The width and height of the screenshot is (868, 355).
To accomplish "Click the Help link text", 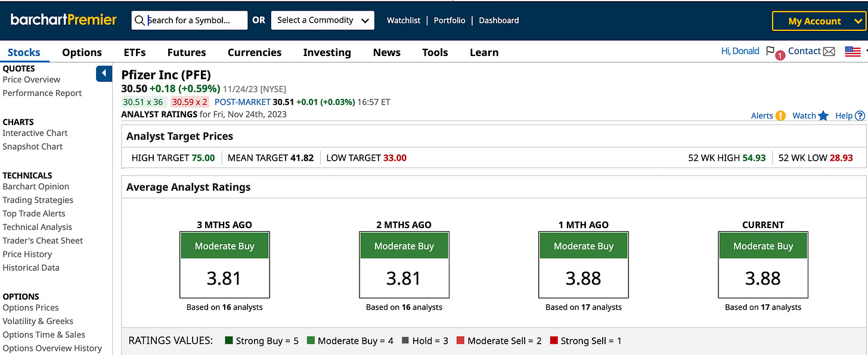I will 844,116.
